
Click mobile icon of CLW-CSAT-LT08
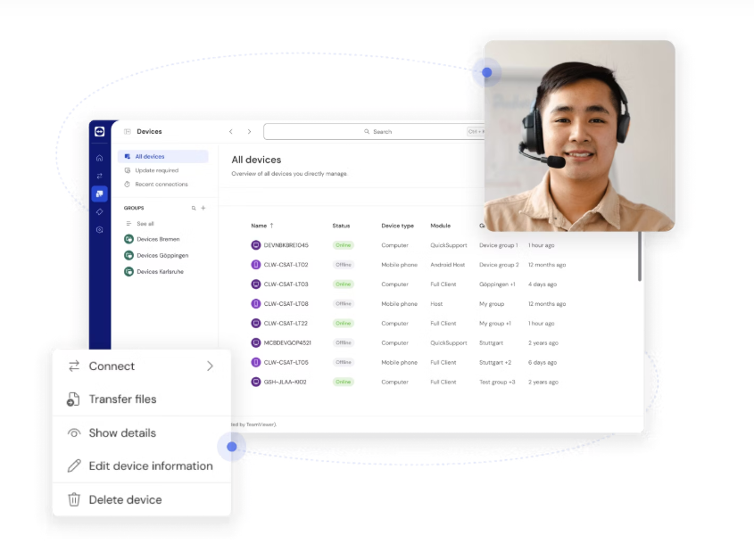256,304
